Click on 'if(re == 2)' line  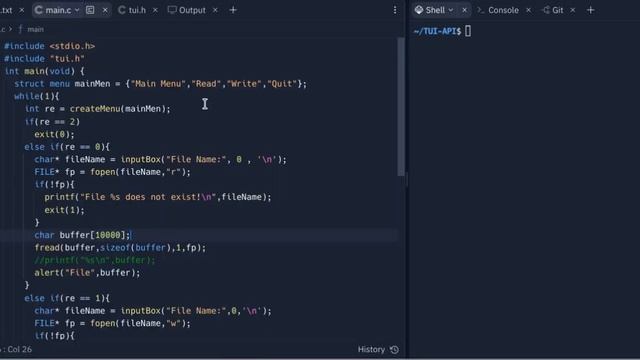coord(52,122)
